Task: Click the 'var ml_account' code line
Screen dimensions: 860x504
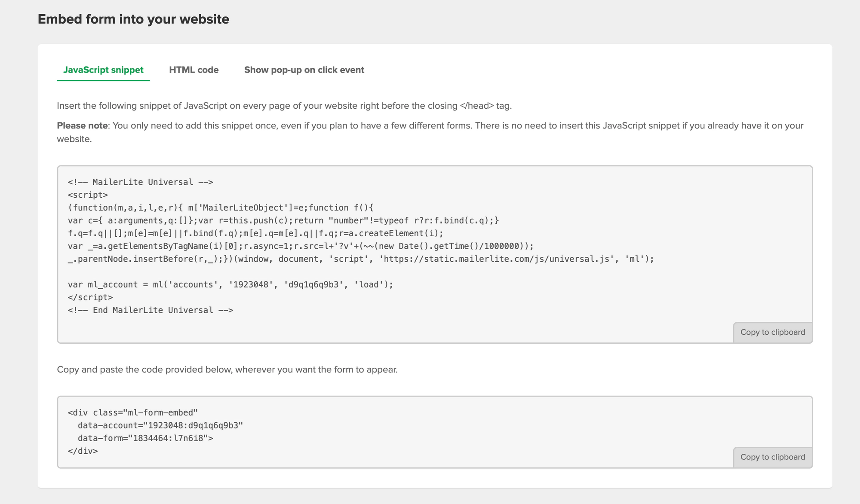Action: [x=230, y=285]
